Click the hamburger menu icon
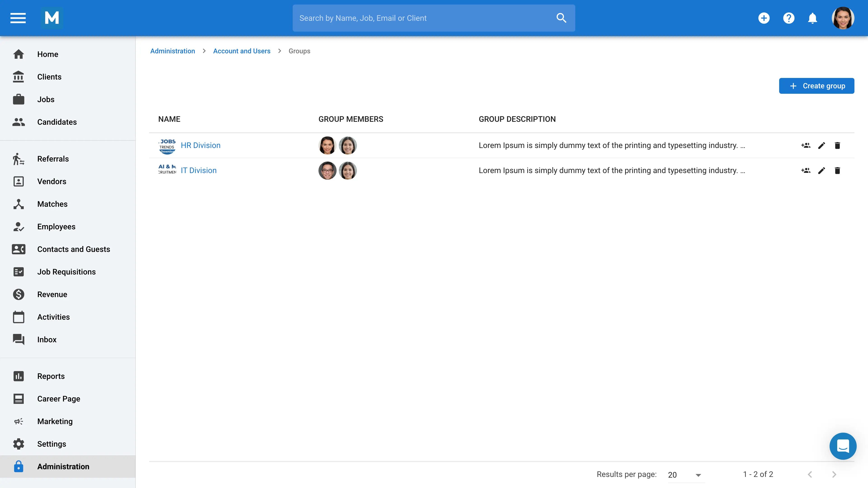Screen dimensions: 868x488 (18, 18)
